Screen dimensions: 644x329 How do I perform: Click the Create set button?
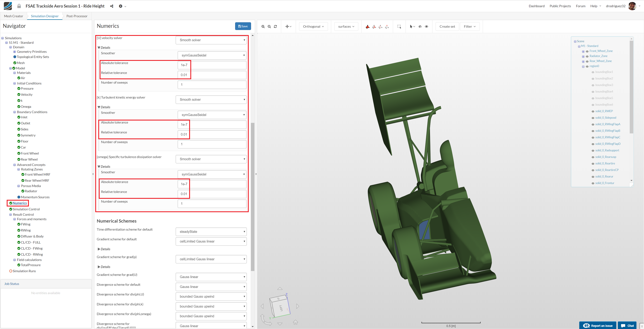[x=447, y=26]
